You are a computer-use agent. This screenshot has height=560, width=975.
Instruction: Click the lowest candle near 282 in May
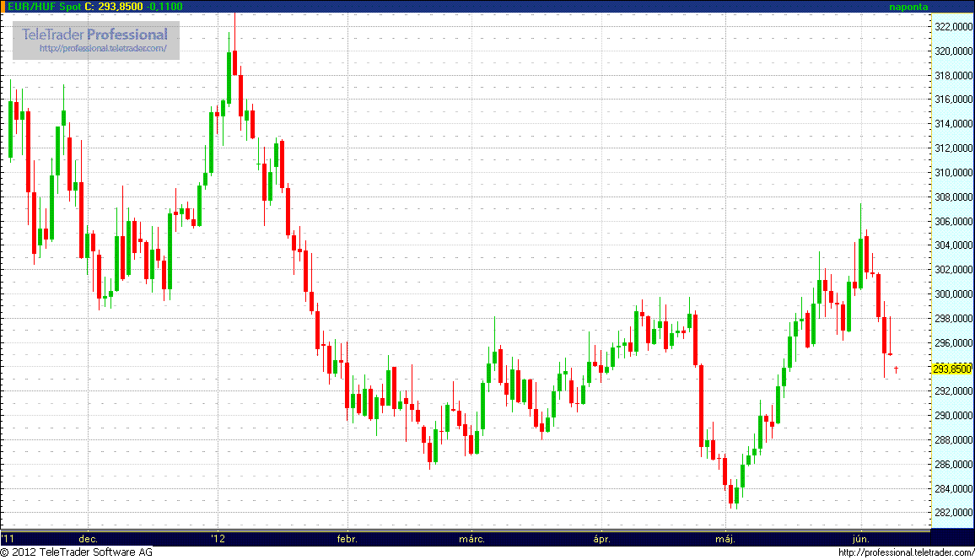tap(730, 495)
